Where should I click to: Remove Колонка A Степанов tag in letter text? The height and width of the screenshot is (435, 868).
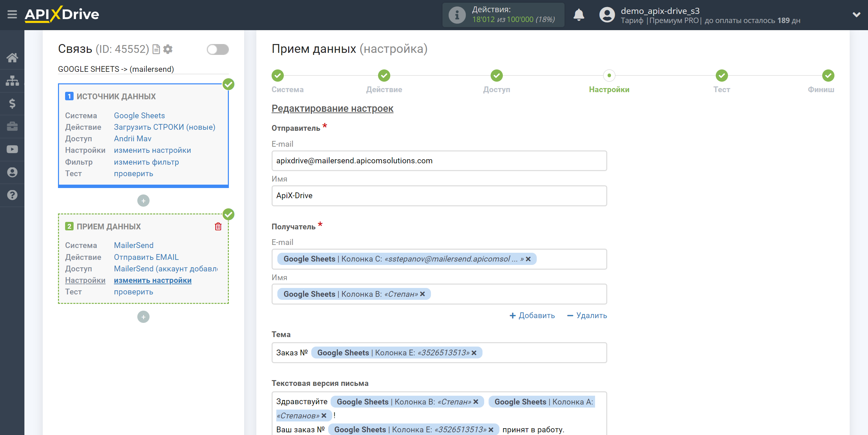click(324, 416)
